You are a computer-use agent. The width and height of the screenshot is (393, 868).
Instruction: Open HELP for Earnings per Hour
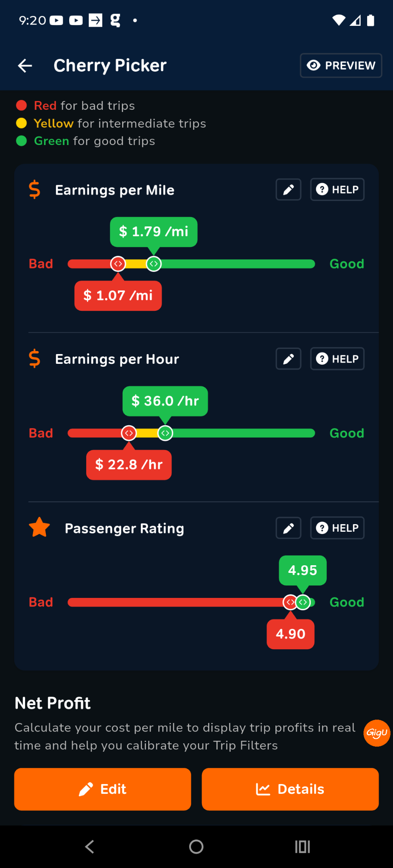click(337, 359)
